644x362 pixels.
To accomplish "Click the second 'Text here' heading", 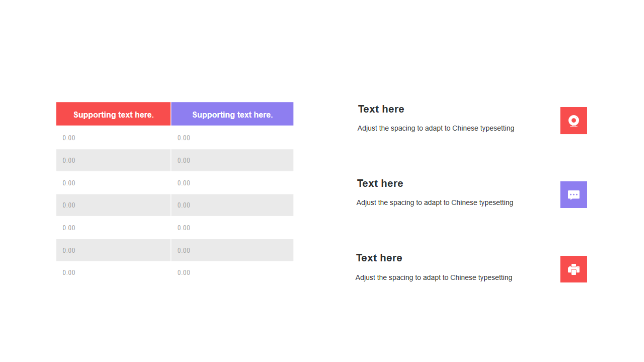I will (x=380, y=183).
